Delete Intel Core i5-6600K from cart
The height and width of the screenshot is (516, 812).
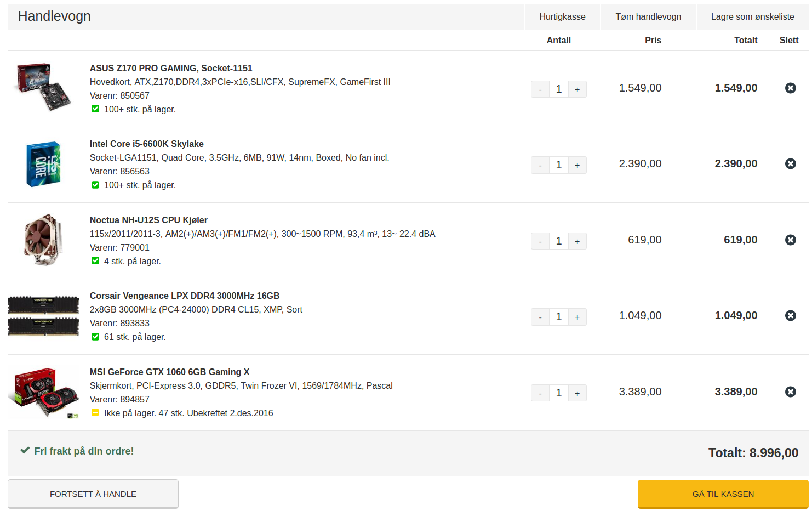[790, 163]
